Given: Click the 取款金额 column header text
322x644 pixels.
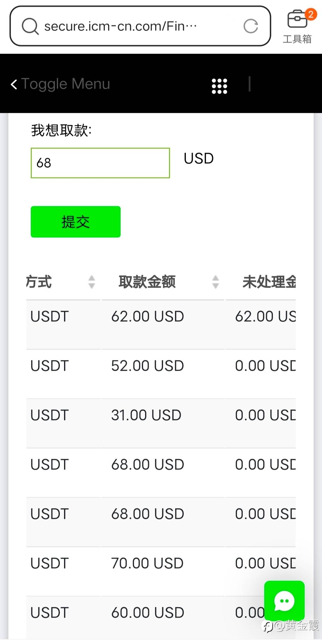Looking at the screenshot, I should 147,282.
